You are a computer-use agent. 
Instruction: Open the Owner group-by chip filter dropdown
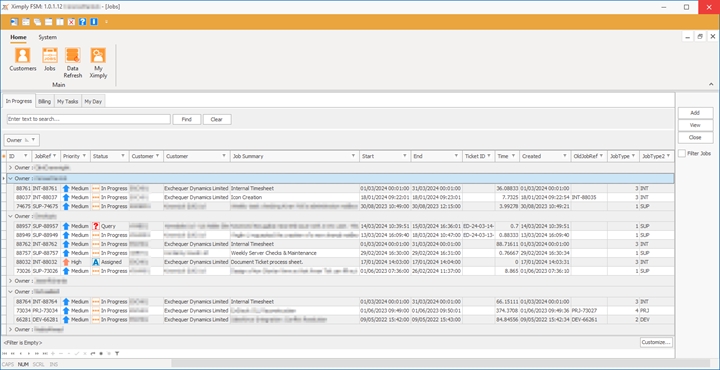coord(33,140)
